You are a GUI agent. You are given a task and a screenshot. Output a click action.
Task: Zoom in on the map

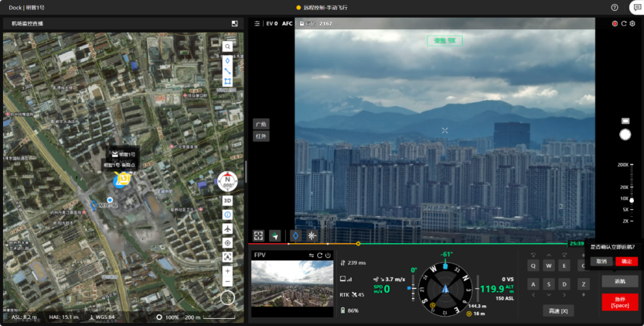228,271
